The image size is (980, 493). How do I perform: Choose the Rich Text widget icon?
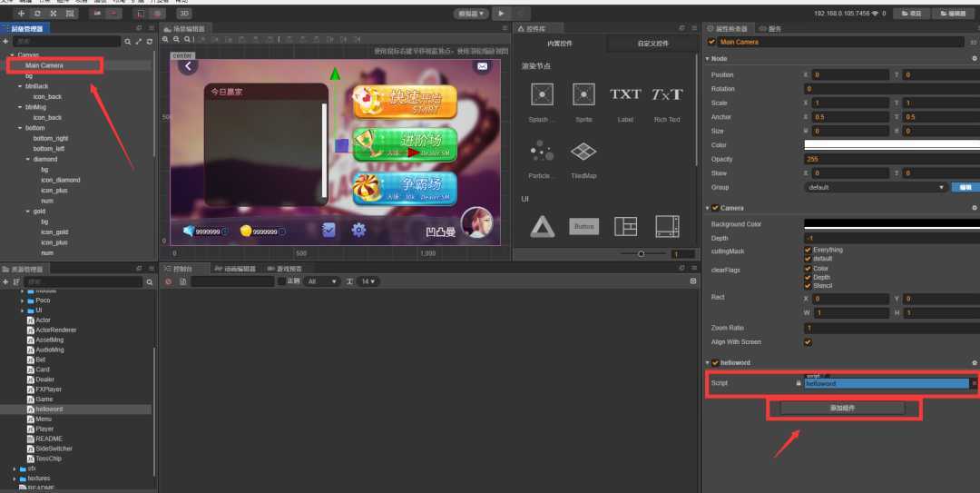[x=667, y=94]
